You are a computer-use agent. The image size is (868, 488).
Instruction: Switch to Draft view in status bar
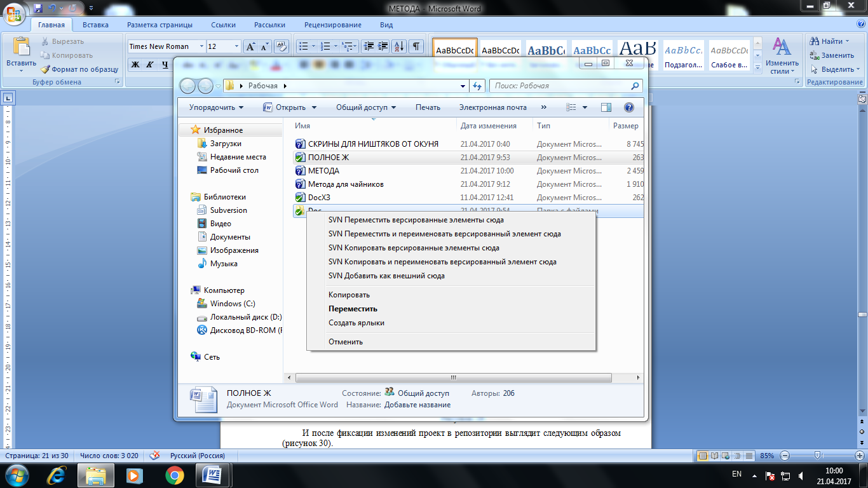(x=748, y=456)
